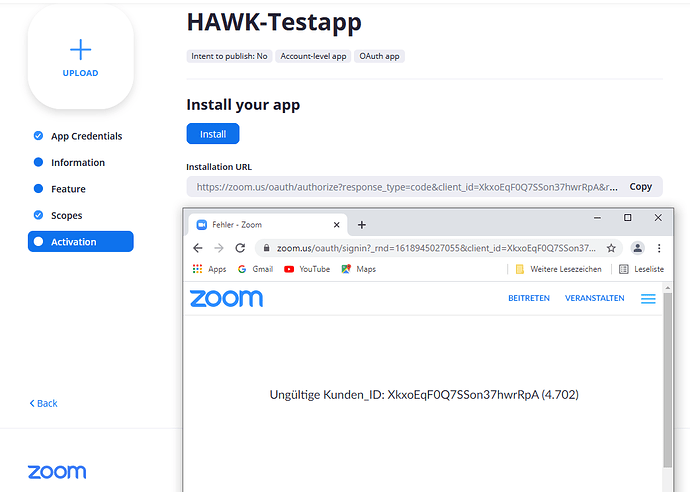Click the 'Ungültige Kunden_ID' error message
Viewport: 690px width, 492px height.
pyautogui.click(x=424, y=395)
